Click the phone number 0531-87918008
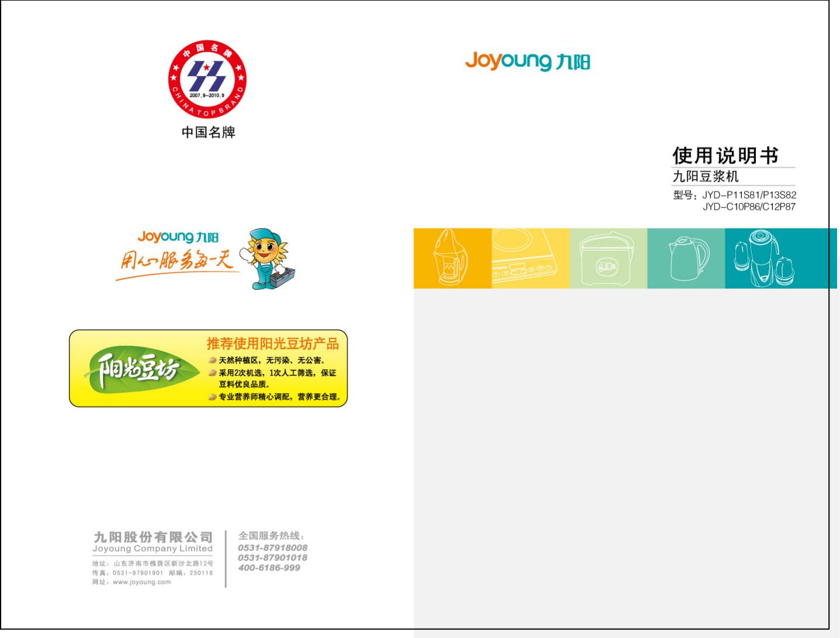This screenshot has height=638, width=840. click(x=272, y=547)
